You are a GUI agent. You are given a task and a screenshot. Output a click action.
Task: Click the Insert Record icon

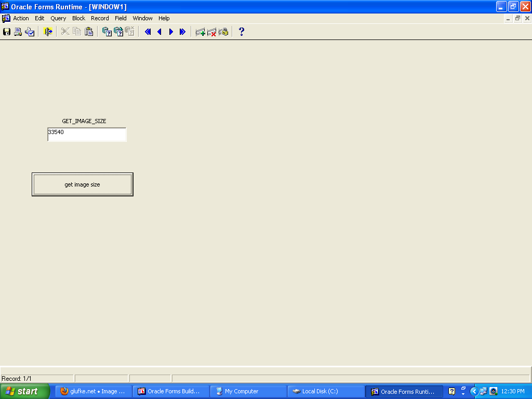coord(200,32)
